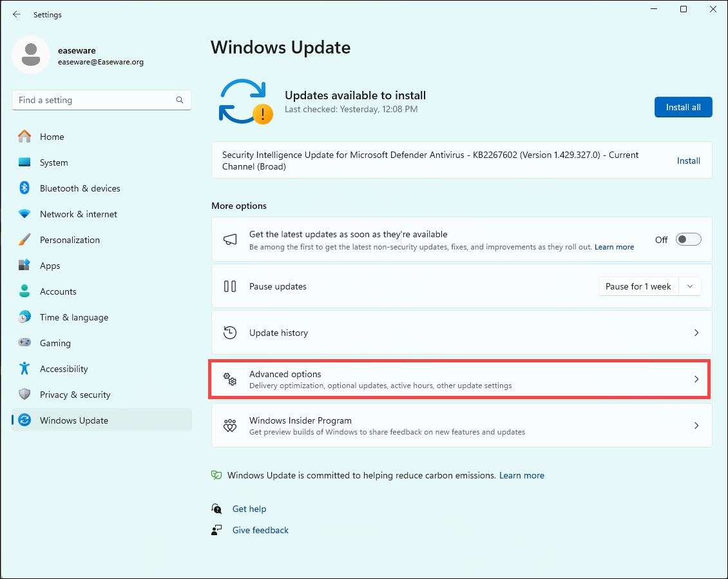Click the easeware@Easeware.org account email
Image resolution: width=728 pixels, height=579 pixels.
tap(101, 62)
